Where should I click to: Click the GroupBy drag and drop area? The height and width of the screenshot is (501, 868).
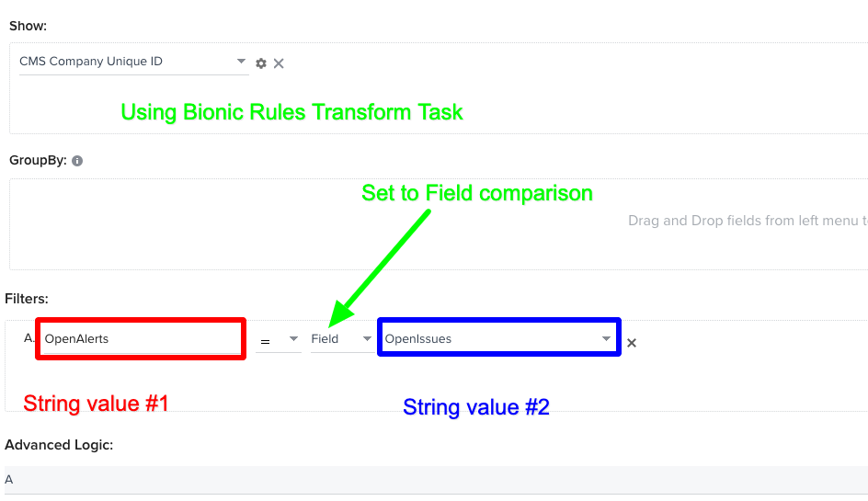pyautogui.click(x=439, y=224)
